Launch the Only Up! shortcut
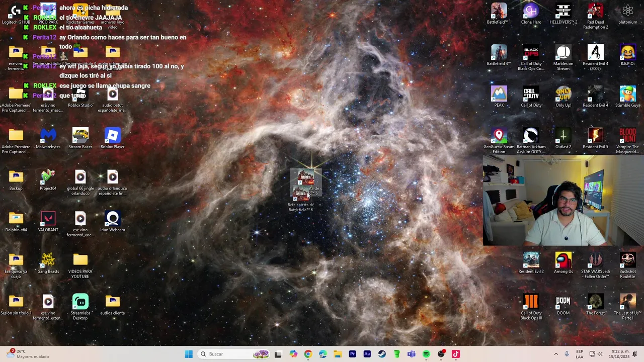 click(x=563, y=97)
